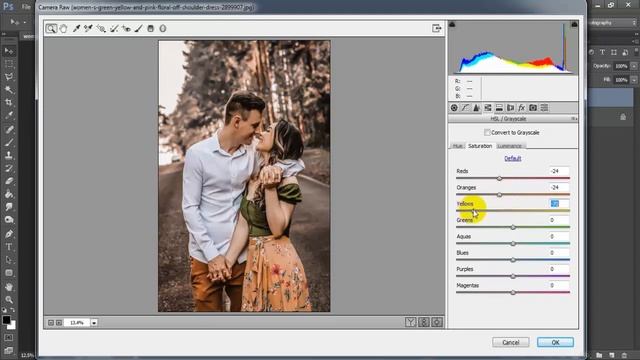
Task: Switch to the Hue tab
Action: [457, 146]
